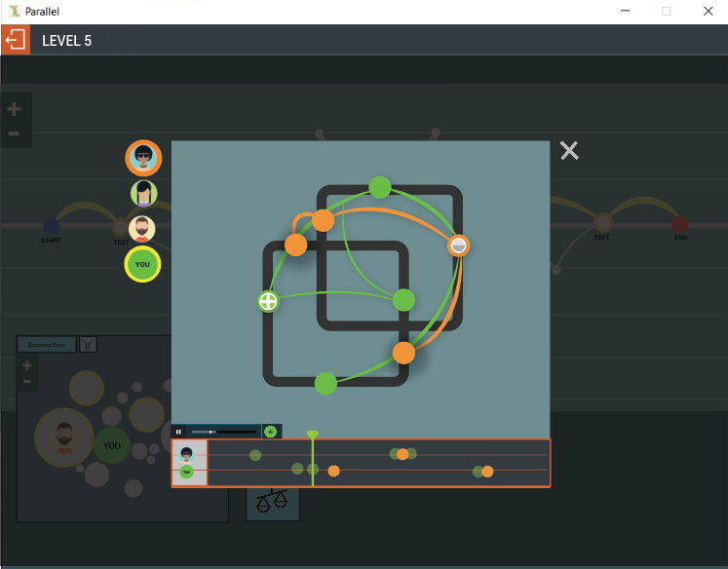
Task: Select the long-haired woman player avatar
Action: 143,193
